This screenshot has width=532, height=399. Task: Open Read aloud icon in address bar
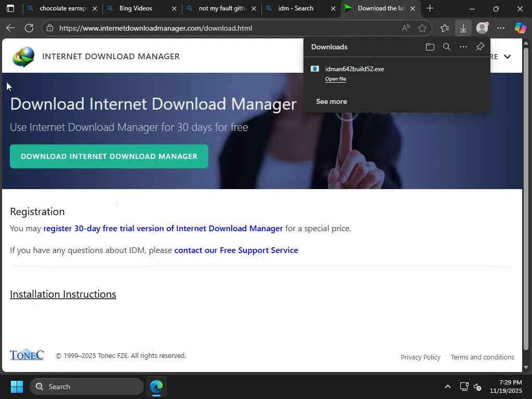[406, 28]
